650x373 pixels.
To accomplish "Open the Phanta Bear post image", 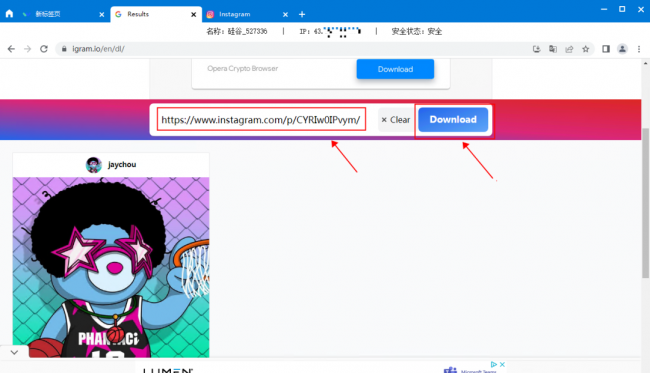I will point(111,267).
